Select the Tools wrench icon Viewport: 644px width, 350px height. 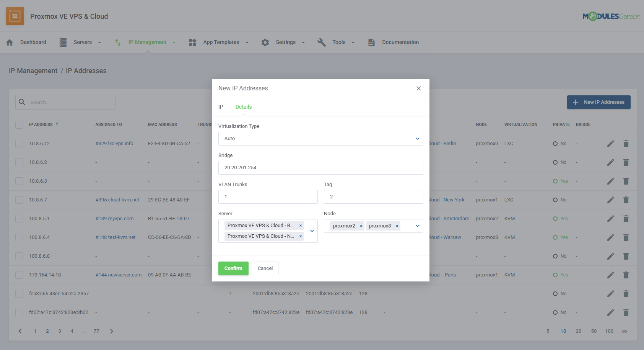322,42
